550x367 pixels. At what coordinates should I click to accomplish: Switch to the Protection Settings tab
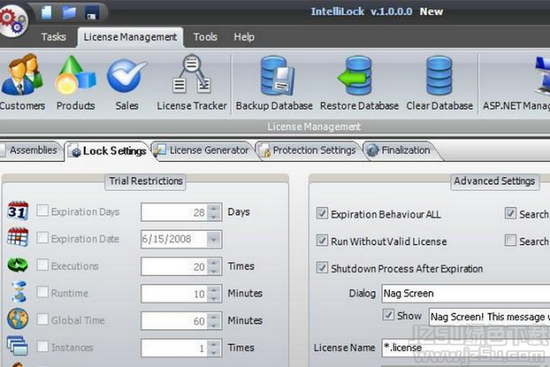[308, 150]
